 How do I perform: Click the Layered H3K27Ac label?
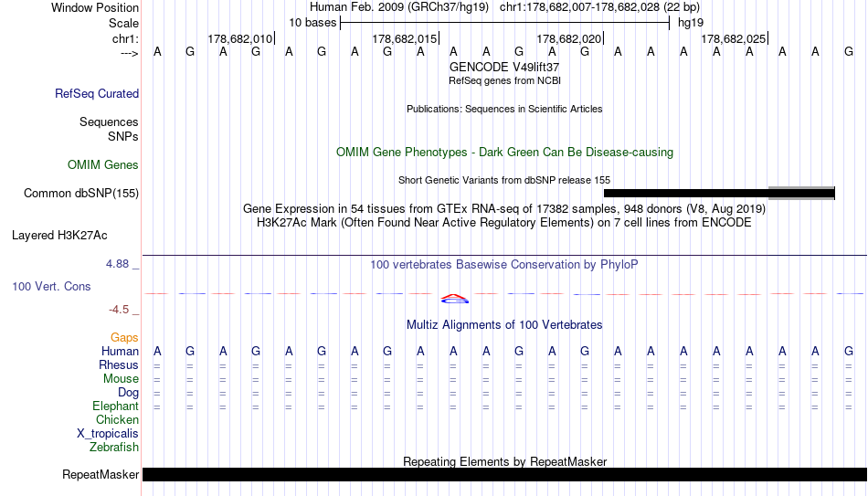pos(59,236)
